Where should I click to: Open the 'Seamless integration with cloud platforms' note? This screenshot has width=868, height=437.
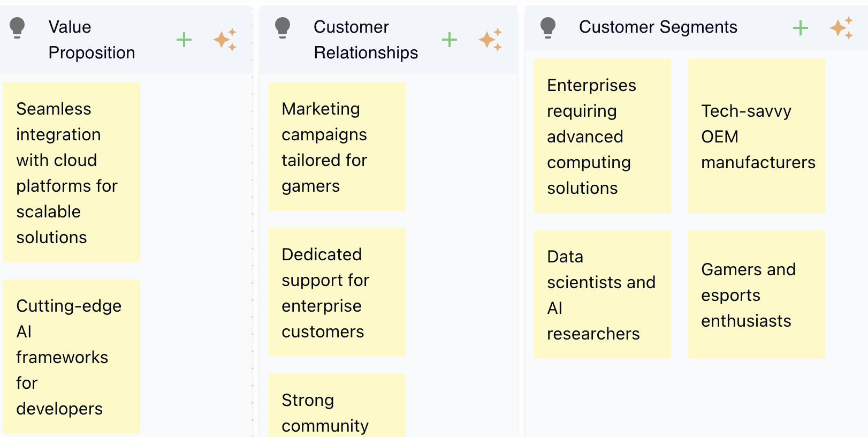click(71, 172)
